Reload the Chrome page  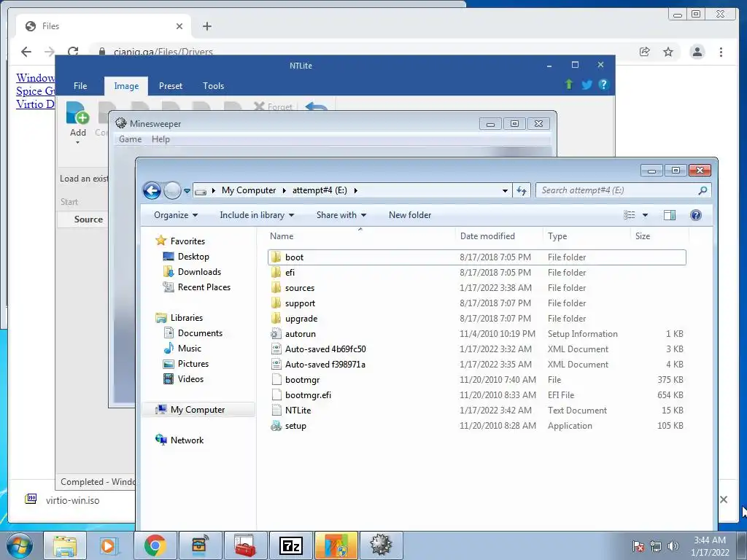72,52
